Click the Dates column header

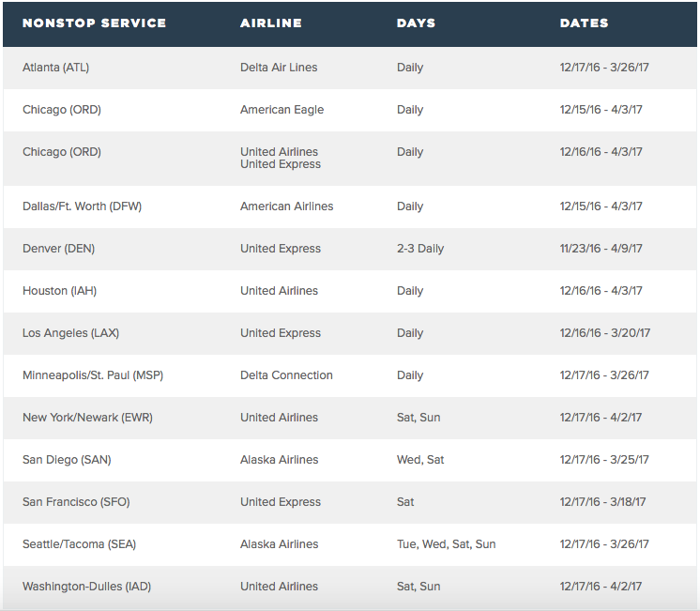584,23
